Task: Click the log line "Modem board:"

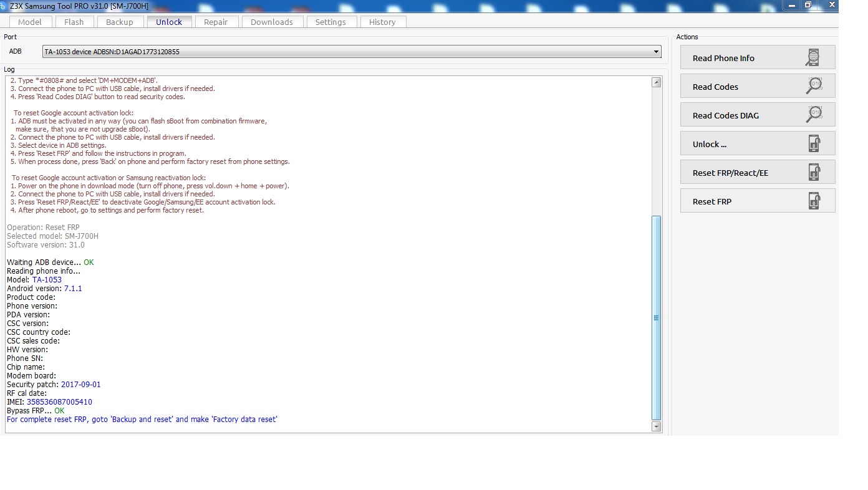Action: 31,376
